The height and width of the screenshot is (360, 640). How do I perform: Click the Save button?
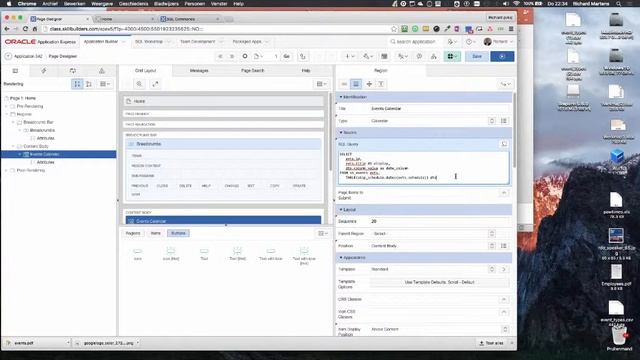coord(477,56)
